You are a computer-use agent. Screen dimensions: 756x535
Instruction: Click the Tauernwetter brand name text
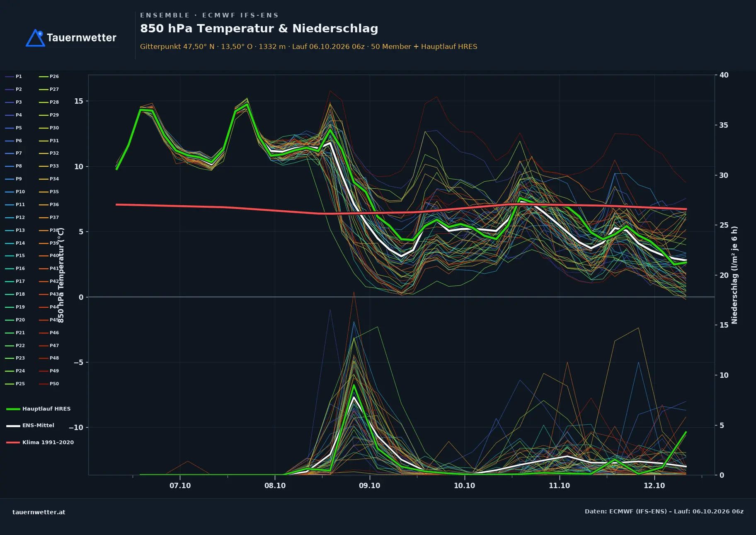click(x=82, y=38)
